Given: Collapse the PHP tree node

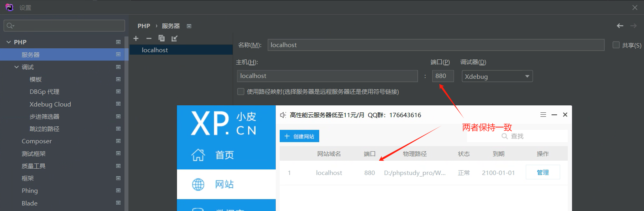Looking at the screenshot, I should pos(9,42).
